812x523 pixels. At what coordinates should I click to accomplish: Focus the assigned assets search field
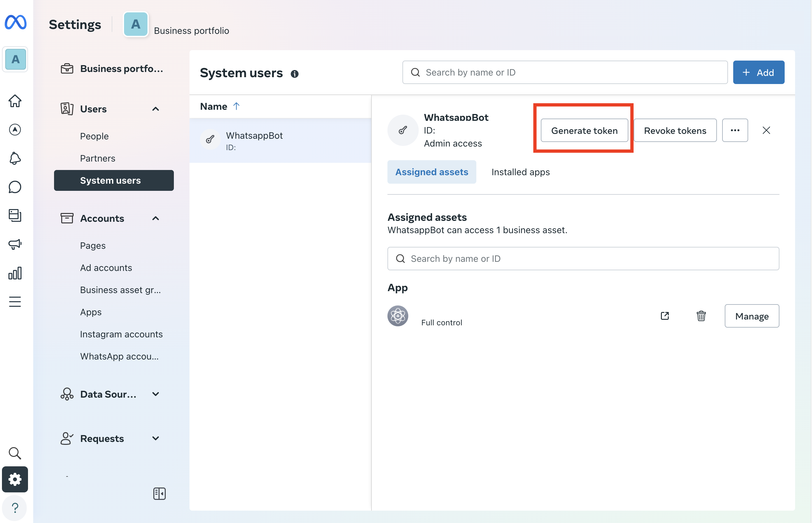[583, 259]
